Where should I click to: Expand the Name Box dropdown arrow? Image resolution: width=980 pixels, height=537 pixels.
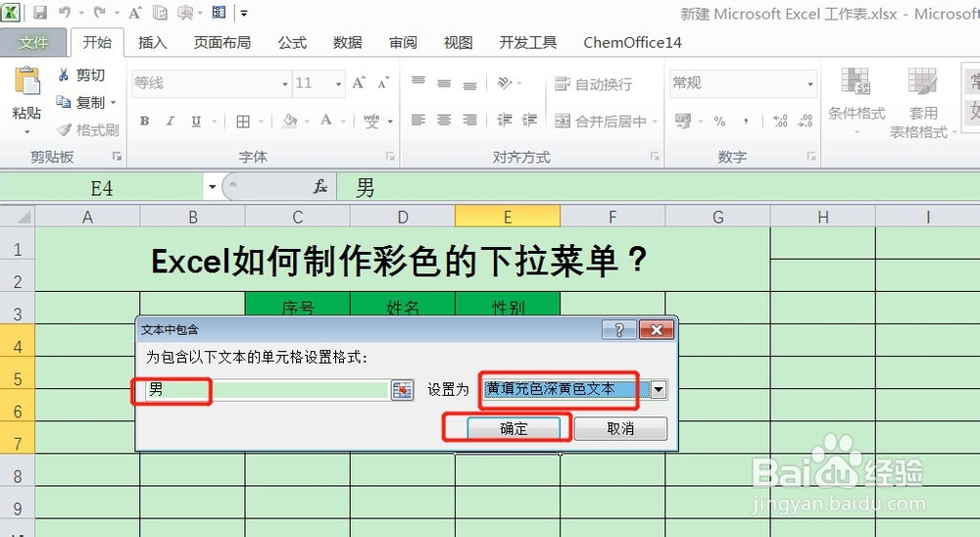coord(212,187)
